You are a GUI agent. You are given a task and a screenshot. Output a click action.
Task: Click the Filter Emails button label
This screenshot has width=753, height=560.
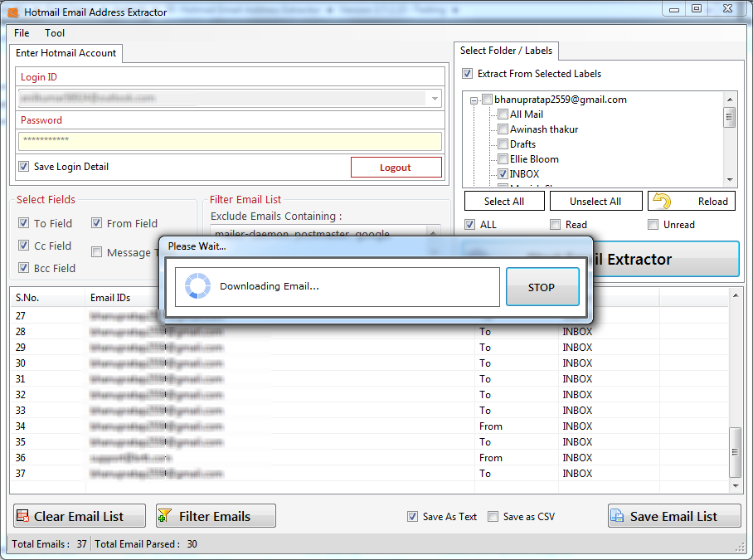(x=215, y=516)
